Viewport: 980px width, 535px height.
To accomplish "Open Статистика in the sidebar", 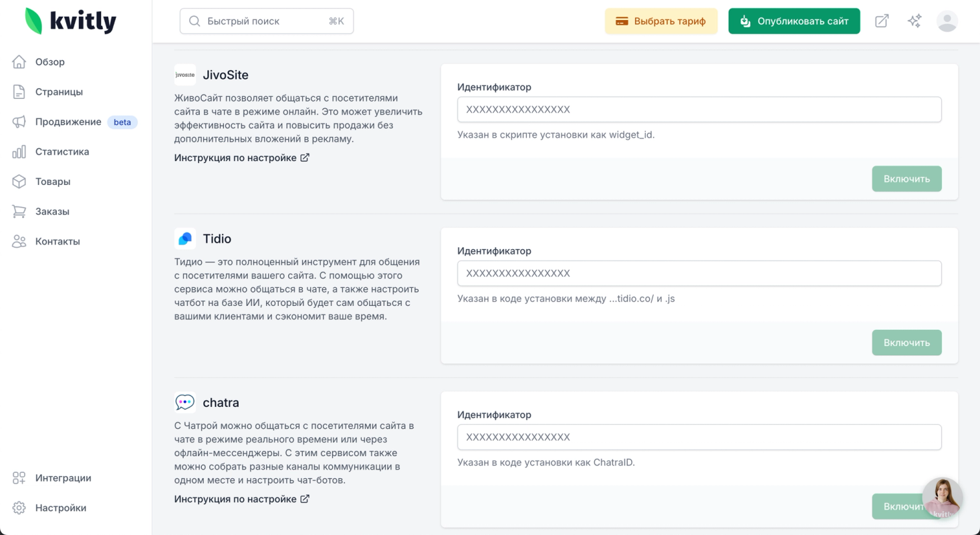I will click(x=62, y=152).
